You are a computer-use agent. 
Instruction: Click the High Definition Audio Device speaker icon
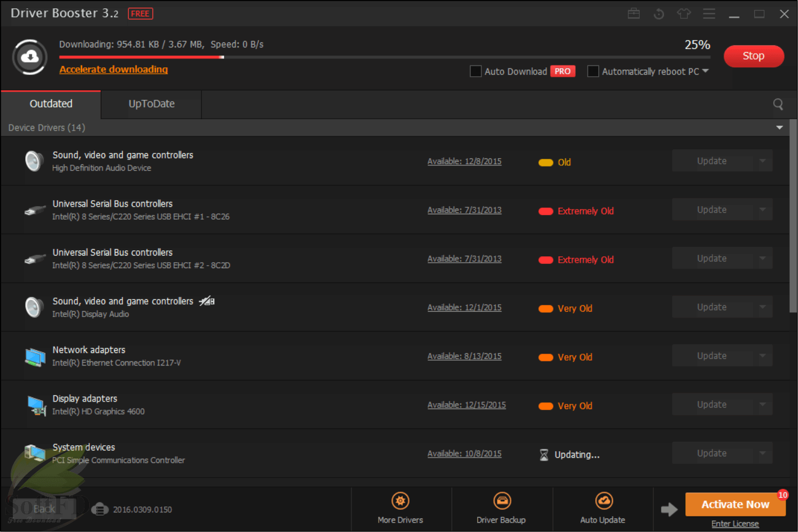(34, 161)
